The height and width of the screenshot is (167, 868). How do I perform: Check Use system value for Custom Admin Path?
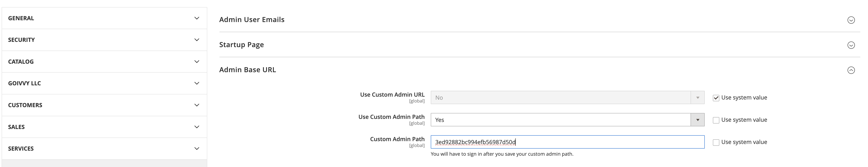coord(716,142)
